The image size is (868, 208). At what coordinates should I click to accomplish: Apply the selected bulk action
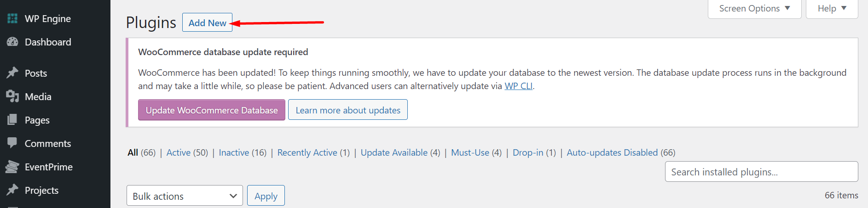click(x=266, y=196)
